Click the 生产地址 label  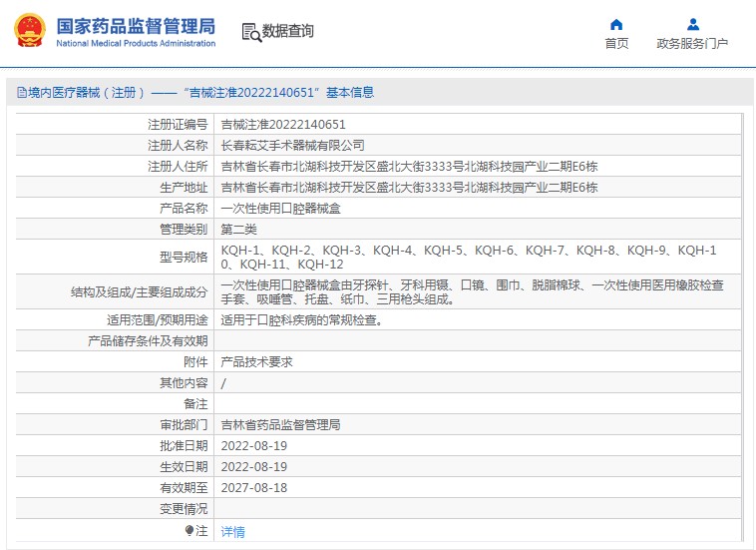pyautogui.click(x=184, y=188)
